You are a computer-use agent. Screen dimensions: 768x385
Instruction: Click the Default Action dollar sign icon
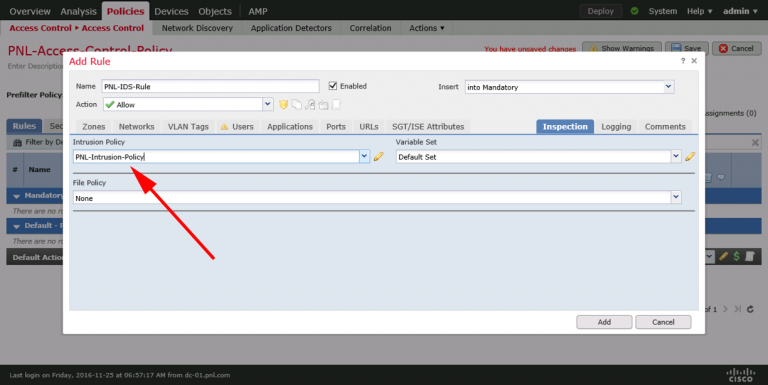pyautogui.click(x=736, y=257)
